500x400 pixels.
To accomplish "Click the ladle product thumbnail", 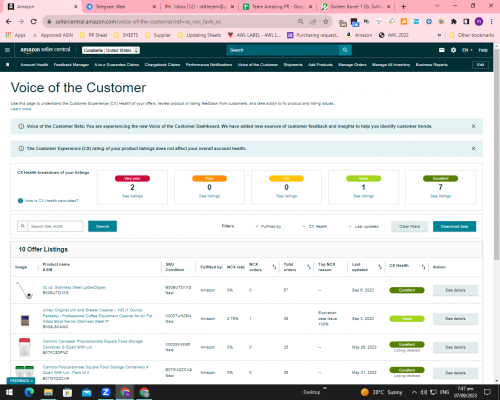I will click(x=24, y=290).
